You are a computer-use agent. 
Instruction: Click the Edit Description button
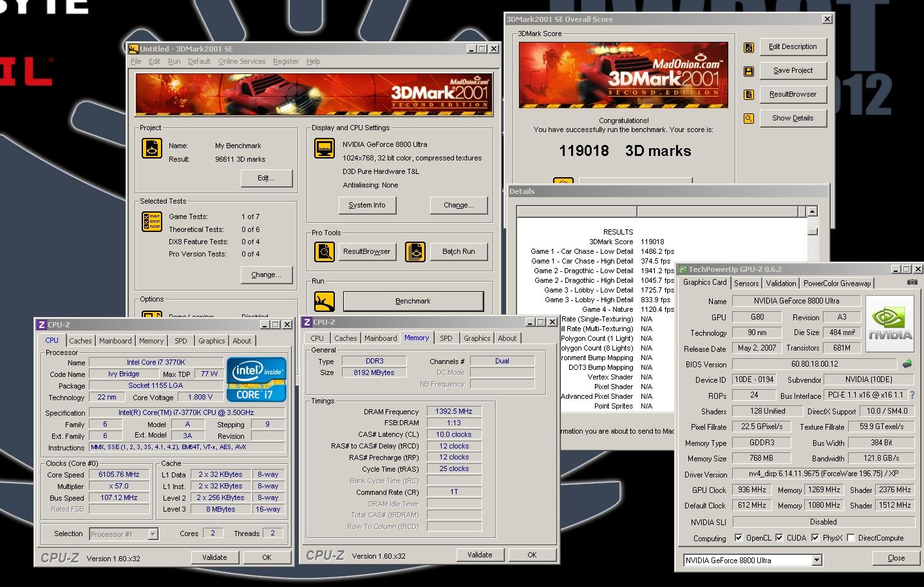point(793,47)
